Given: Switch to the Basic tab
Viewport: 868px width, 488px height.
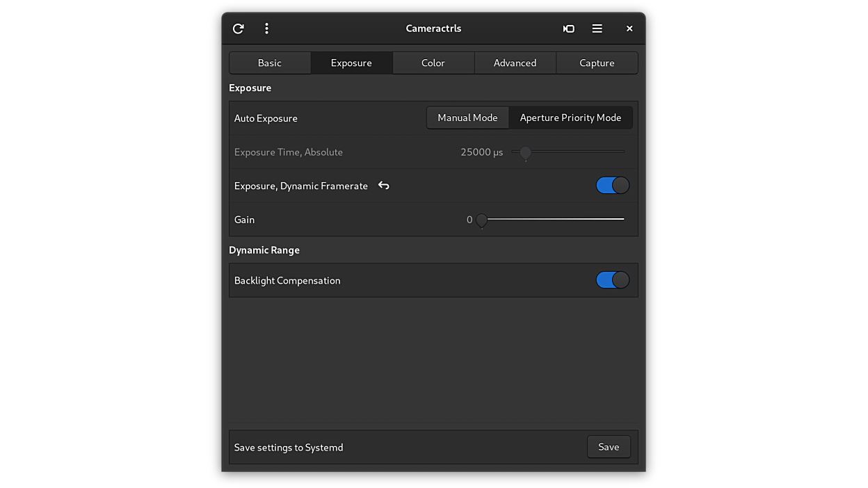Looking at the screenshot, I should click(269, 63).
